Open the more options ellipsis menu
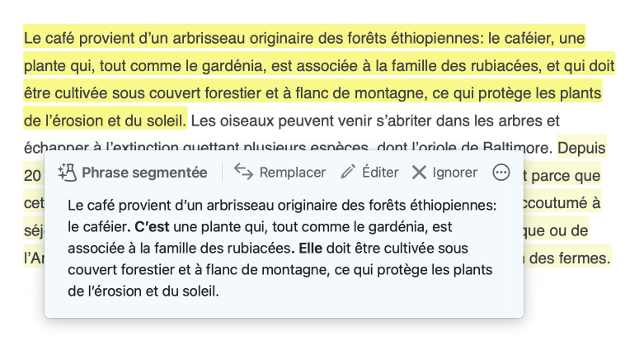The image size is (644, 346). [501, 173]
